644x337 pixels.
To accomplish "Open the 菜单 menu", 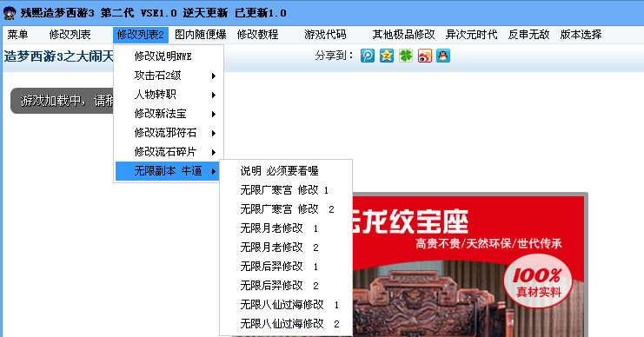I will 17,35.
